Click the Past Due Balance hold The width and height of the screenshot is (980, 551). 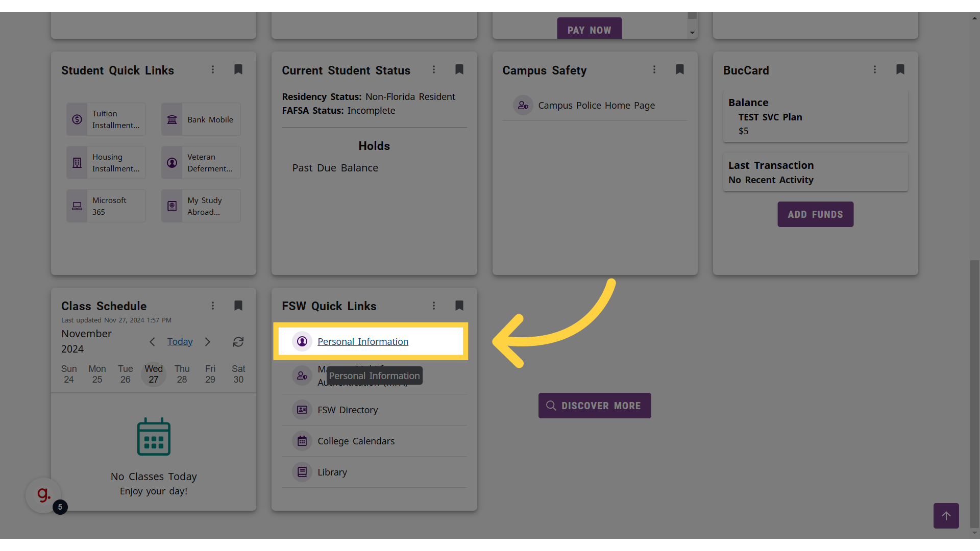[335, 168]
